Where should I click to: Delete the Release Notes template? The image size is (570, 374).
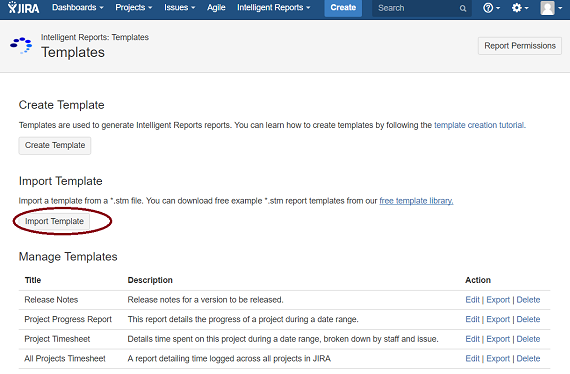(528, 300)
